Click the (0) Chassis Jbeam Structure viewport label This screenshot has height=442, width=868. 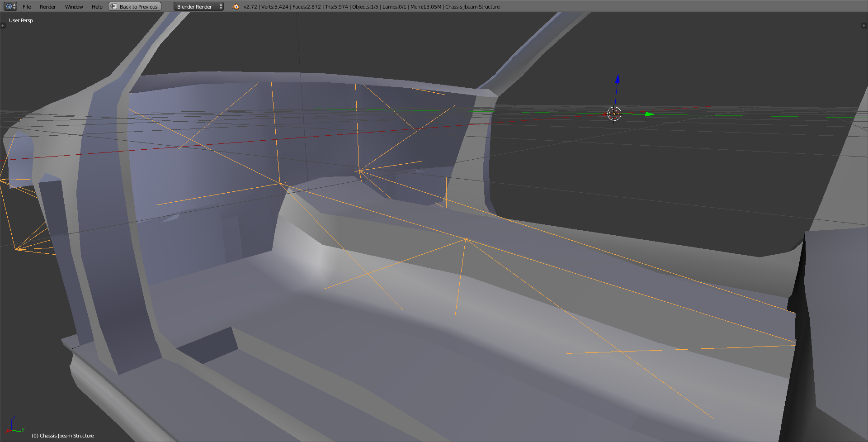point(63,436)
